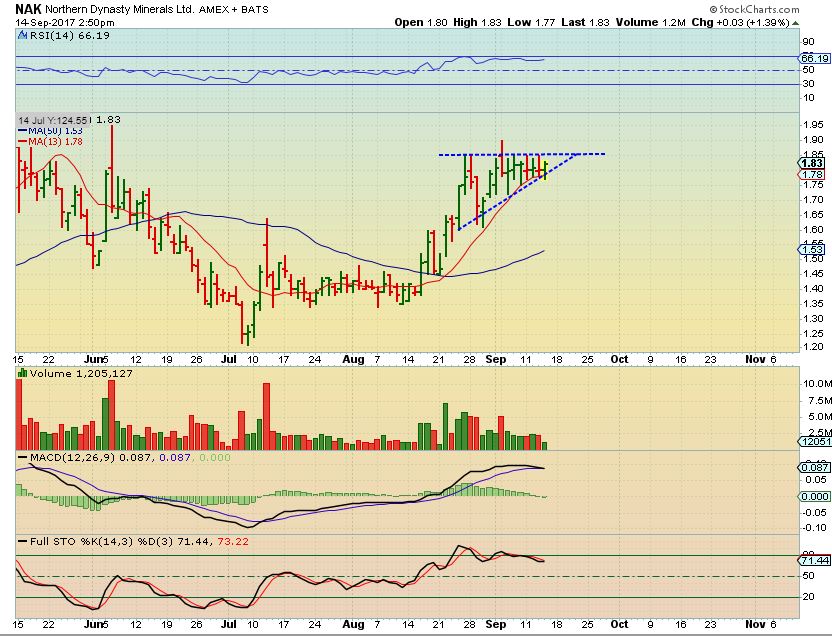Click the -0.10 label on the MACD axis
This screenshot has width=832, height=636.
click(814, 528)
